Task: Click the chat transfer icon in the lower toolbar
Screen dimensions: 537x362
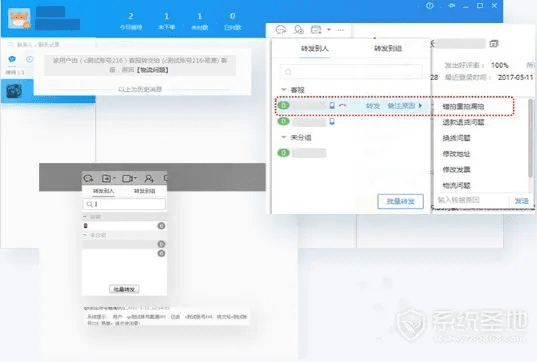Action: [88, 178]
